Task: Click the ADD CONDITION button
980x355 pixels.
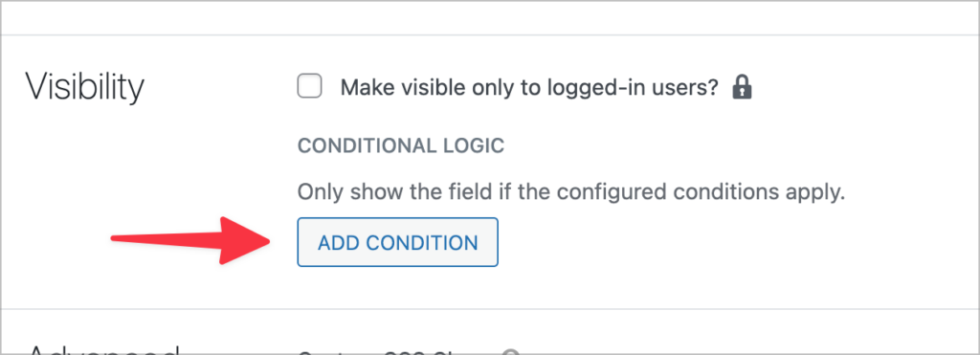Action: pos(397,242)
